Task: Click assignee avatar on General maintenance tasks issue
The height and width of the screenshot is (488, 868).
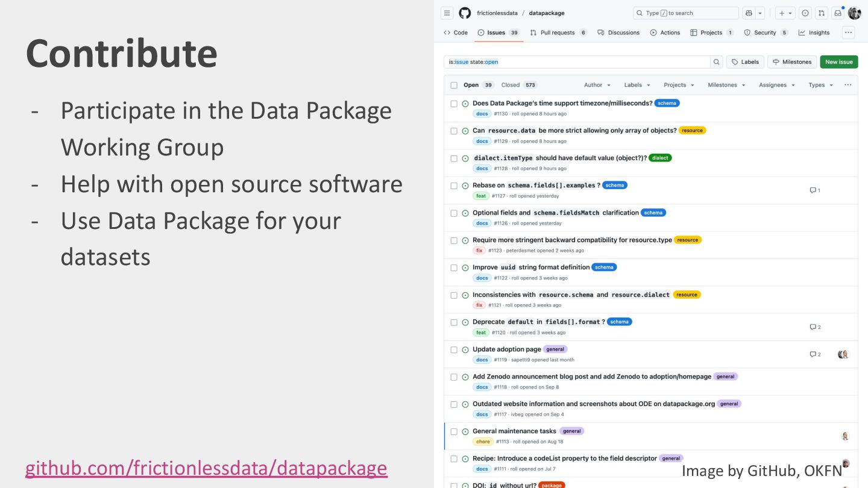Action: [845, 436]
